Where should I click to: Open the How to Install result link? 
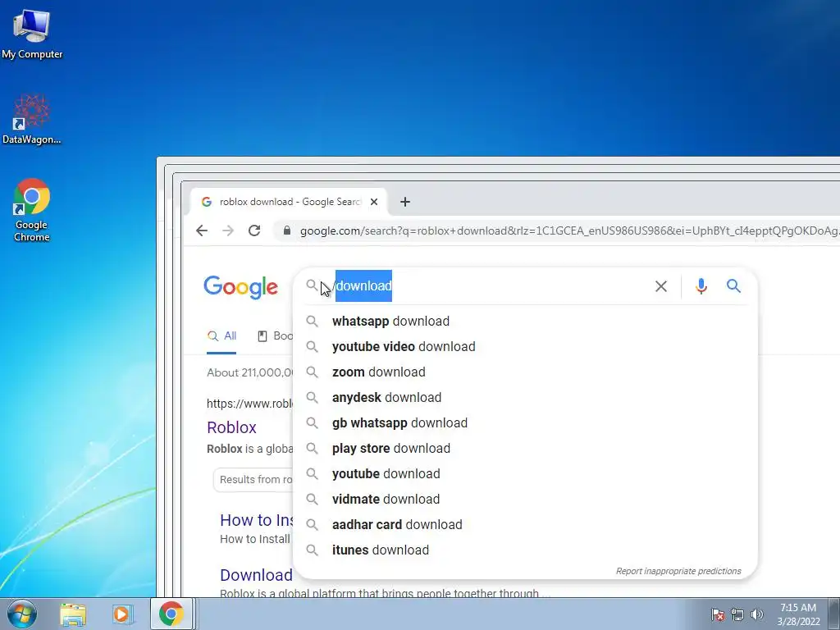[257, 520]
